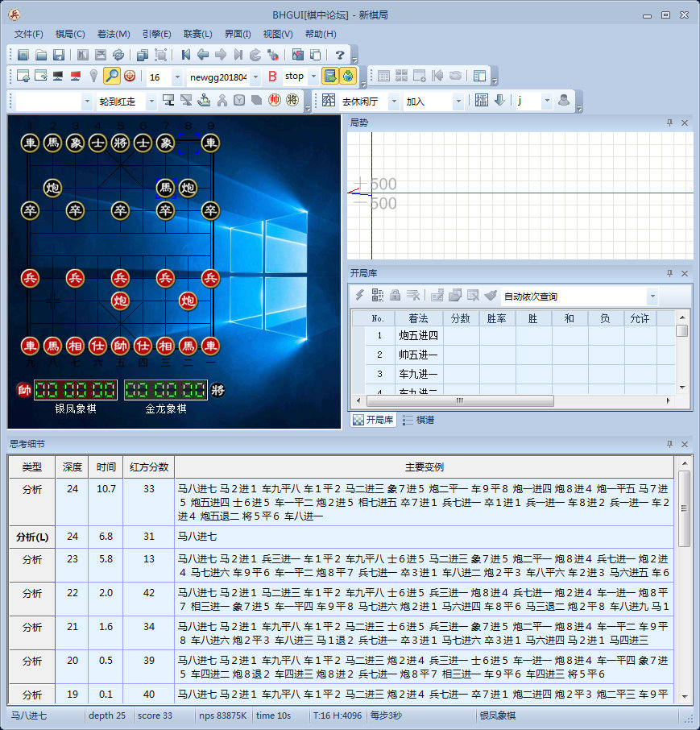This screenshot has width=700, height=730.
Task: Select the 开局库 tab
Action: [x=373, y=420]
